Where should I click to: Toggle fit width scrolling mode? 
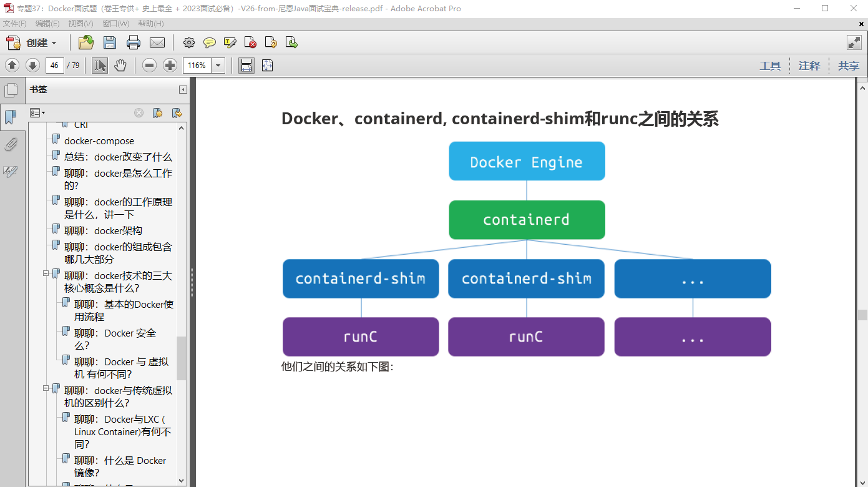246,65
